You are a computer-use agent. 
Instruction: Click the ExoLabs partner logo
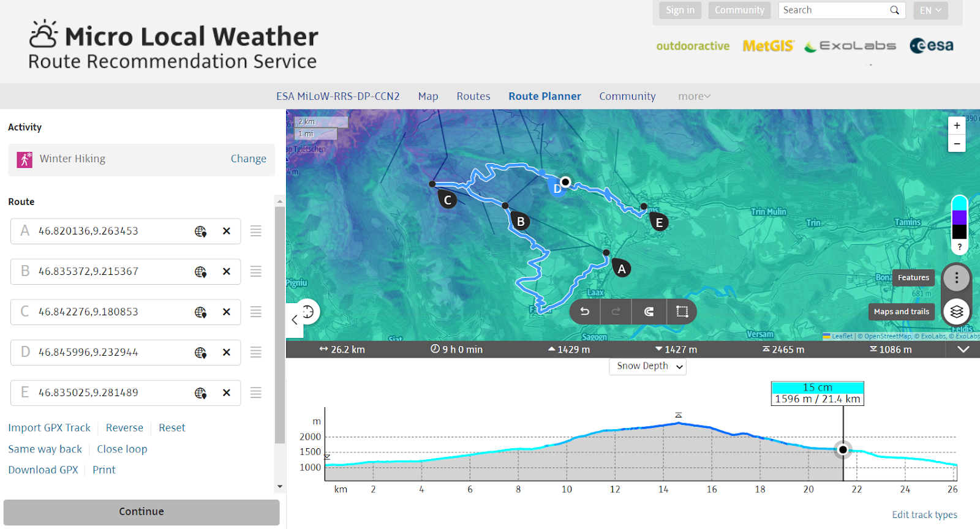(x=850, y=46)
